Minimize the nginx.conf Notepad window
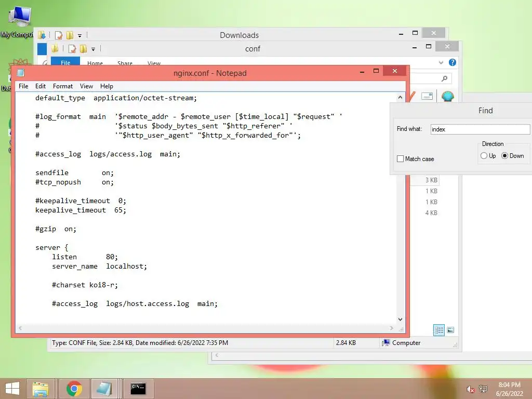The image size is (532, 399). tap(362, 71)
